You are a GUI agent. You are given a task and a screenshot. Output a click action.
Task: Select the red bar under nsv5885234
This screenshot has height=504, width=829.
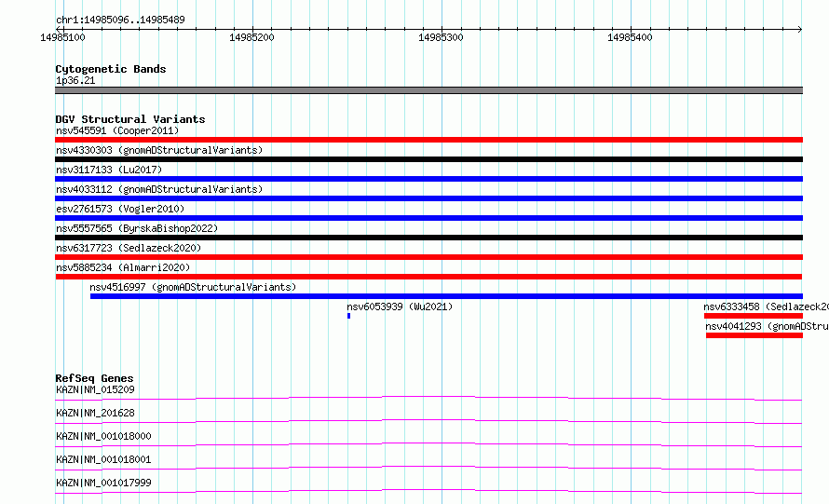428,277
